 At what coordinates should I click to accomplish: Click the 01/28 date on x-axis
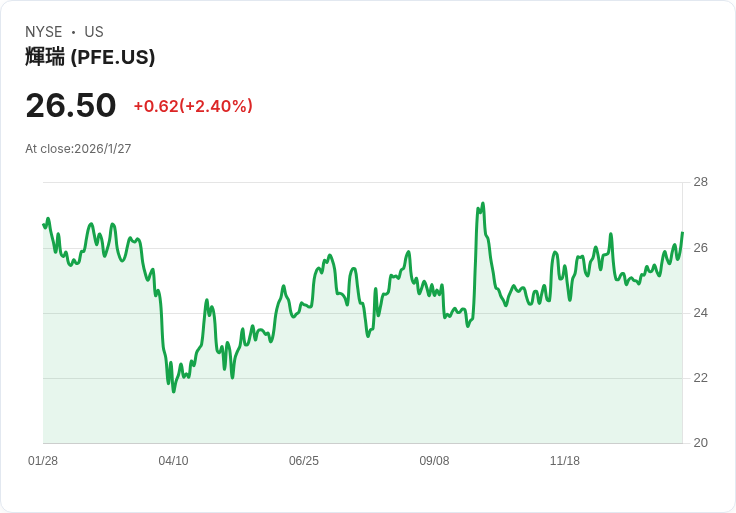coord(43,461)
